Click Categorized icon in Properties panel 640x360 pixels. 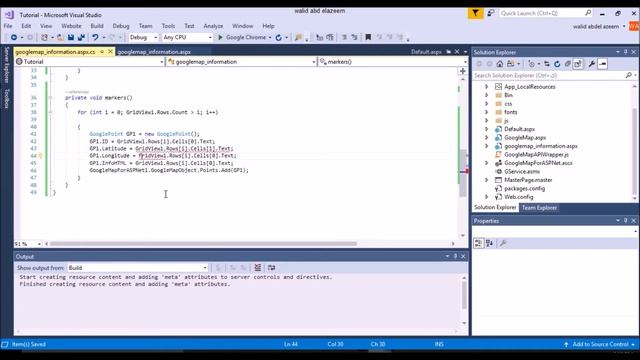pos(478,244)
